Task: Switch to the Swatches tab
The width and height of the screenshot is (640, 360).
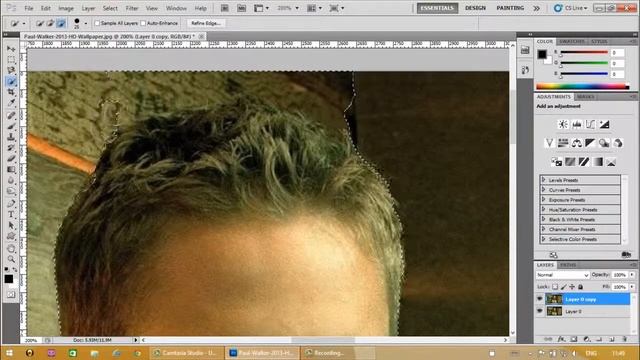Action: click(x=571, y=42)
